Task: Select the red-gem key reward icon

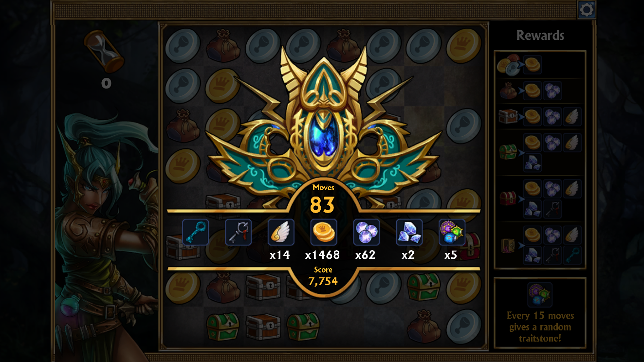Action: 239,232
